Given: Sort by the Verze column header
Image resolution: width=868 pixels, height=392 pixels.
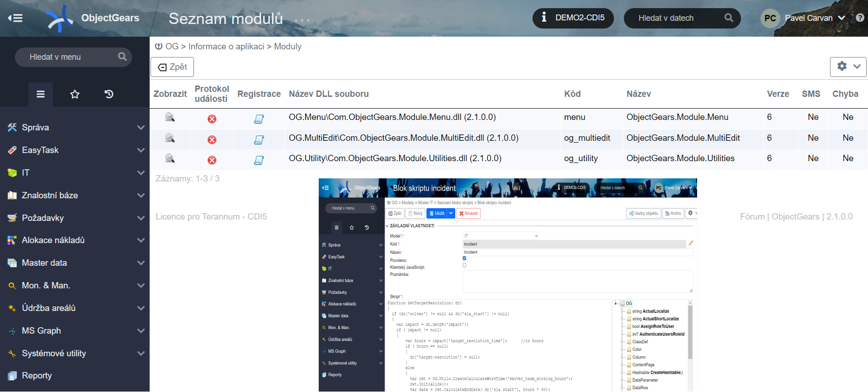Looking at the screenshot, I should pyautogui.click(x=778, y=94).
